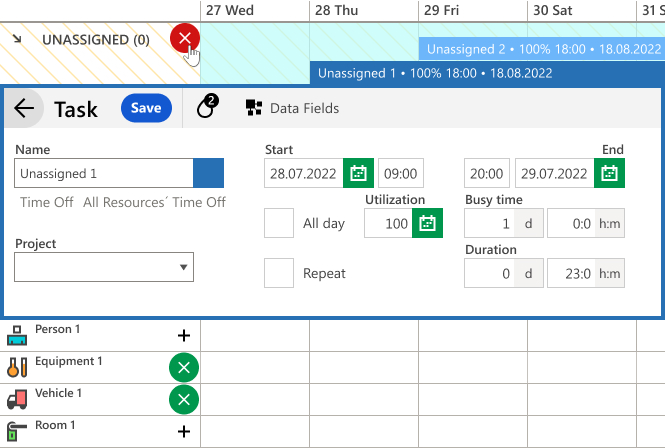Edit the end date 29.07.2022
This screenshot has height=448, width=665.
click(x=555, y=173)
